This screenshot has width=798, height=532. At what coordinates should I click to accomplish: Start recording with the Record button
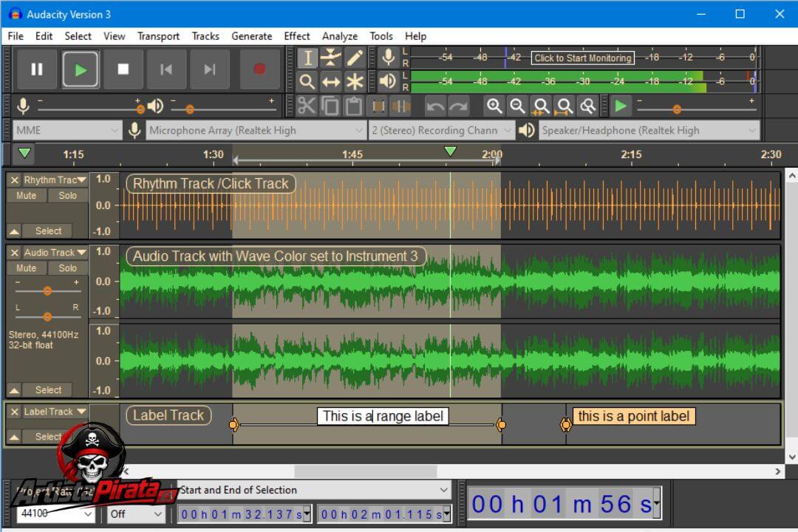pos(259,69)
